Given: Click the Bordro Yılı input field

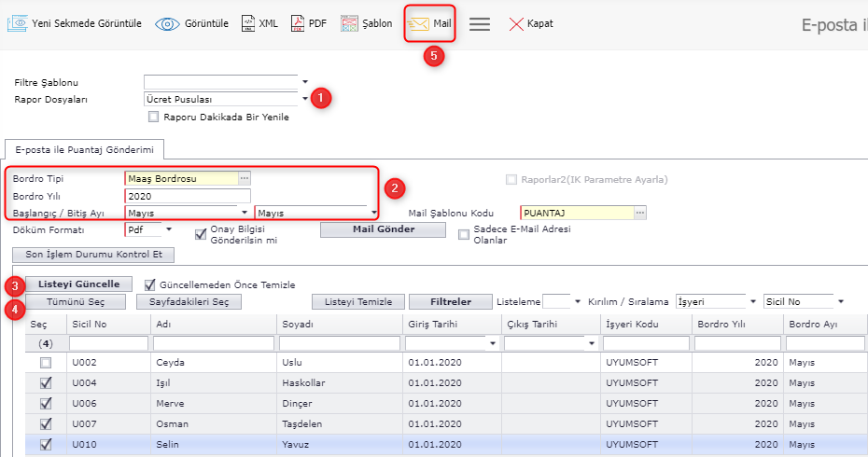Looking at the screenshot, I should coord(187,196).
